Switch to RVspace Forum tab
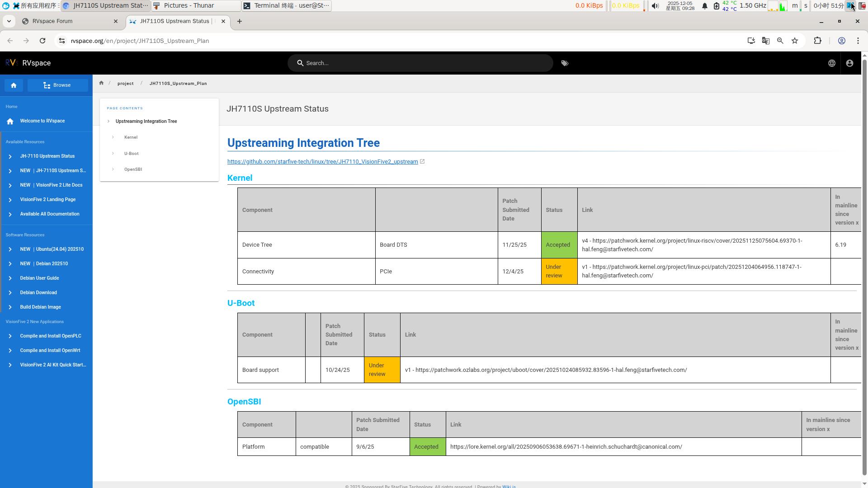The width and height of the screenshot is (868, 488). pyautogui.click(x=68, y=21)
